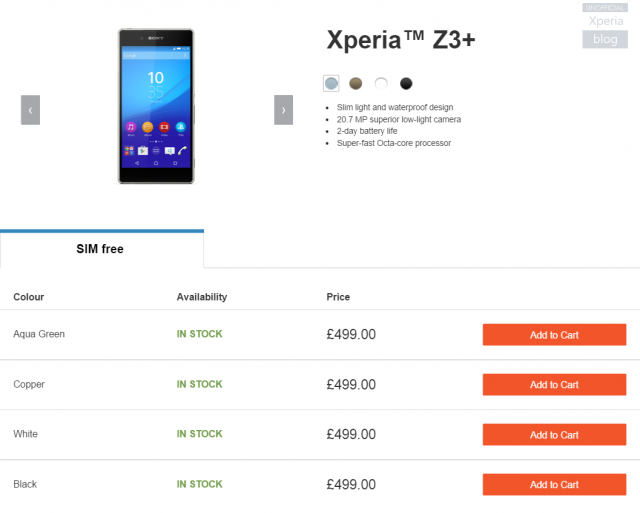Click the Colour column header
The height and width of the screenshot is (513, 640).
[x=29, y=297]
